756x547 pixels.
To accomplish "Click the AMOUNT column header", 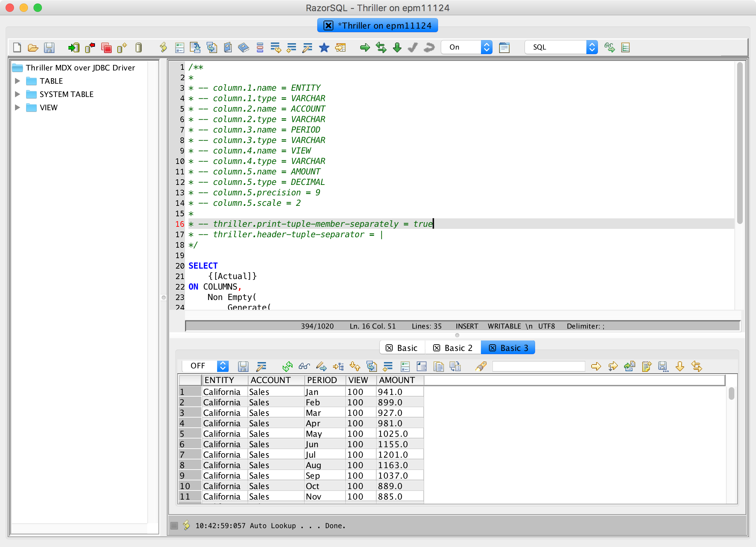I will pos(397,380).
